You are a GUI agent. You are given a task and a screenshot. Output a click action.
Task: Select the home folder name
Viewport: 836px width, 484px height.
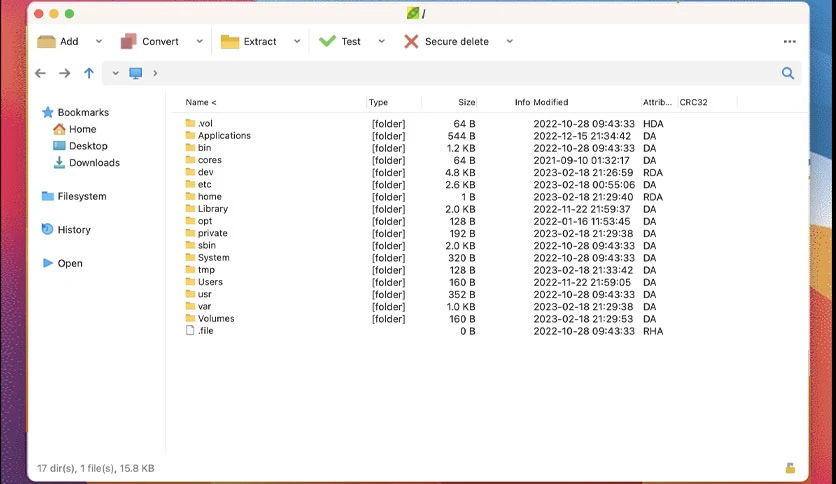pos(210,197)
